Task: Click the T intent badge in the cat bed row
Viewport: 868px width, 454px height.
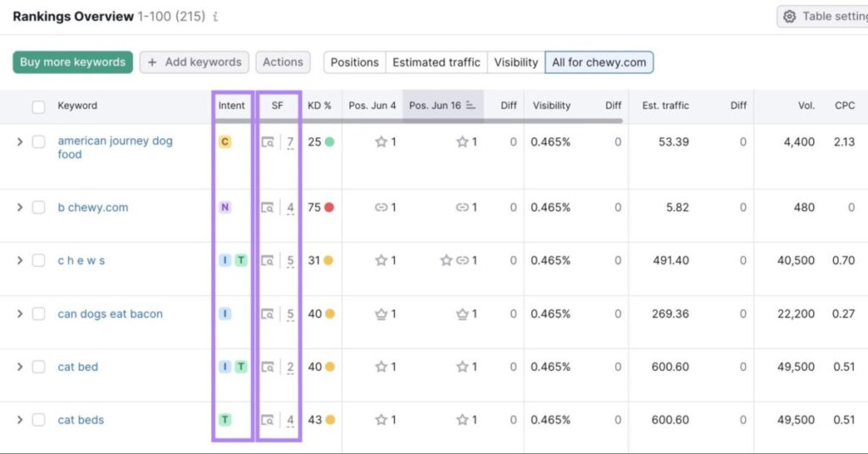Action: click(241, 367)
